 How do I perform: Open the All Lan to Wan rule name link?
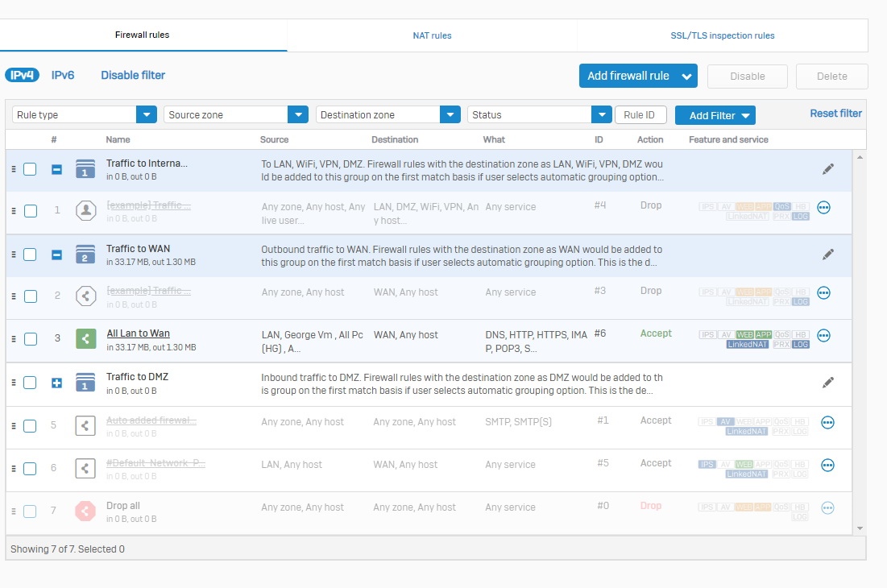[x=138, y=333]
